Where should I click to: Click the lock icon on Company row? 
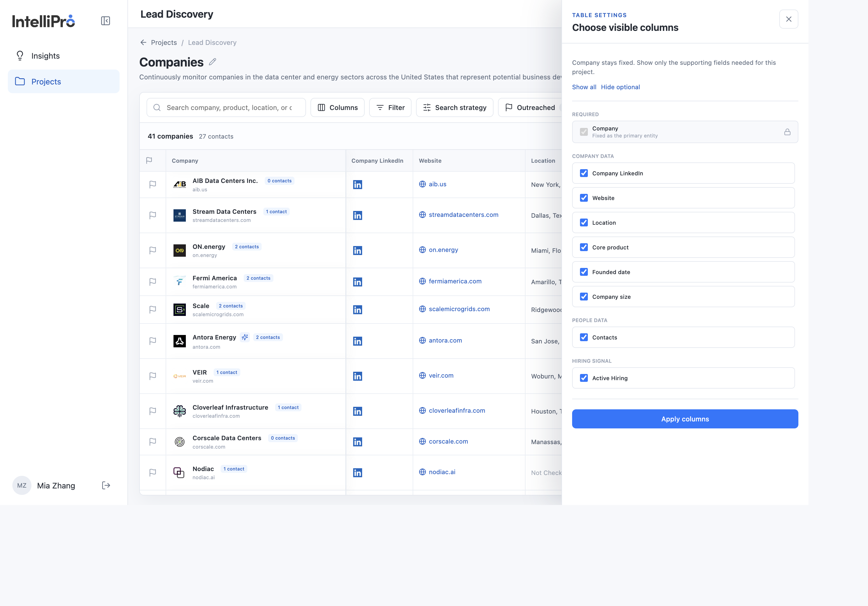tap(787, 132)
